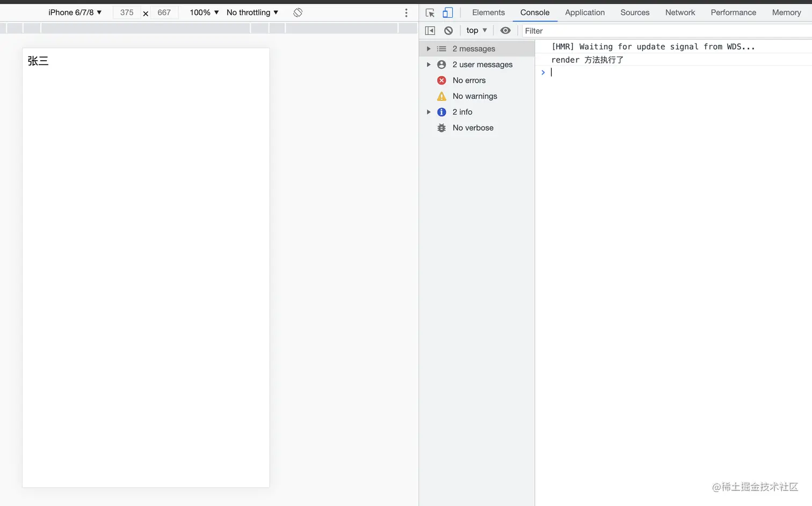
Task: Toggle the device toolbar icon
Action: (447, 12)
